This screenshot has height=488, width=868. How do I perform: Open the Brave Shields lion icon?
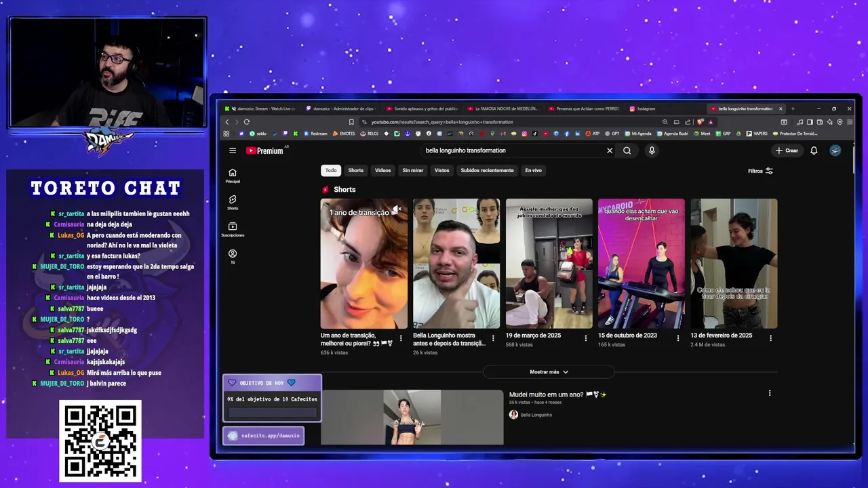tap(701, 122)
